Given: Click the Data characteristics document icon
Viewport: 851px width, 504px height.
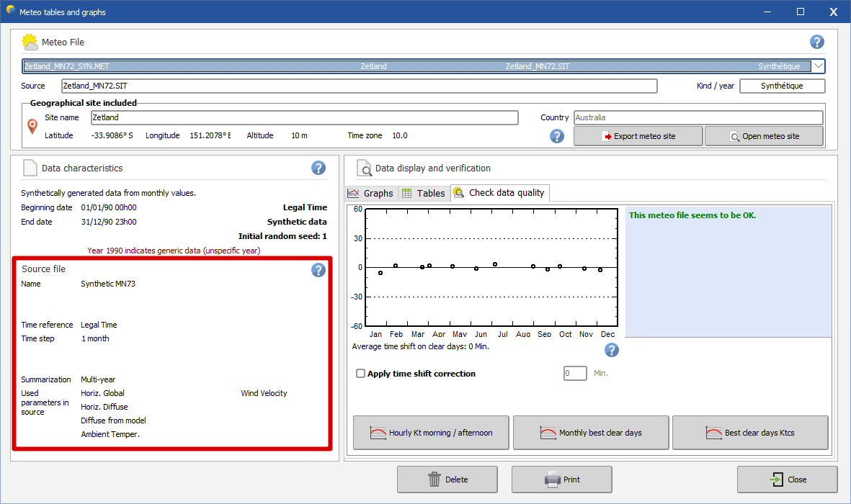Looking at the screenshot, I should 30,168.
